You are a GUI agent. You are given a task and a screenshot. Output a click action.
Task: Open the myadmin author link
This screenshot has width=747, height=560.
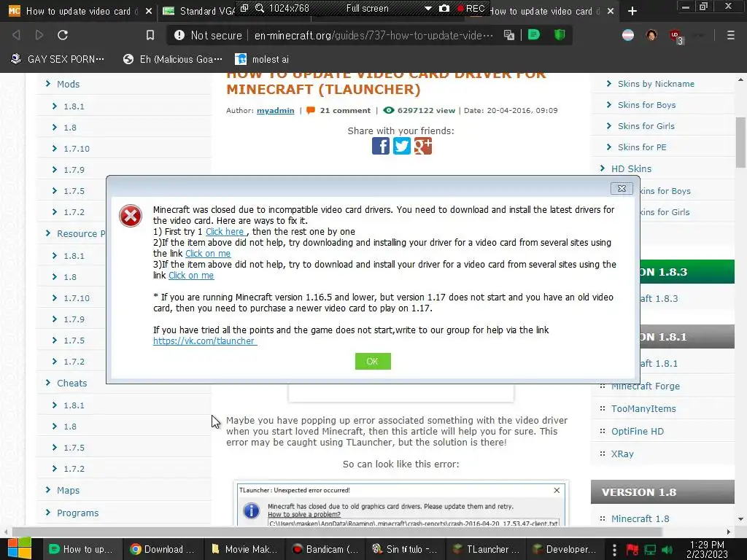pyautogui.click(x=275, y=111)
